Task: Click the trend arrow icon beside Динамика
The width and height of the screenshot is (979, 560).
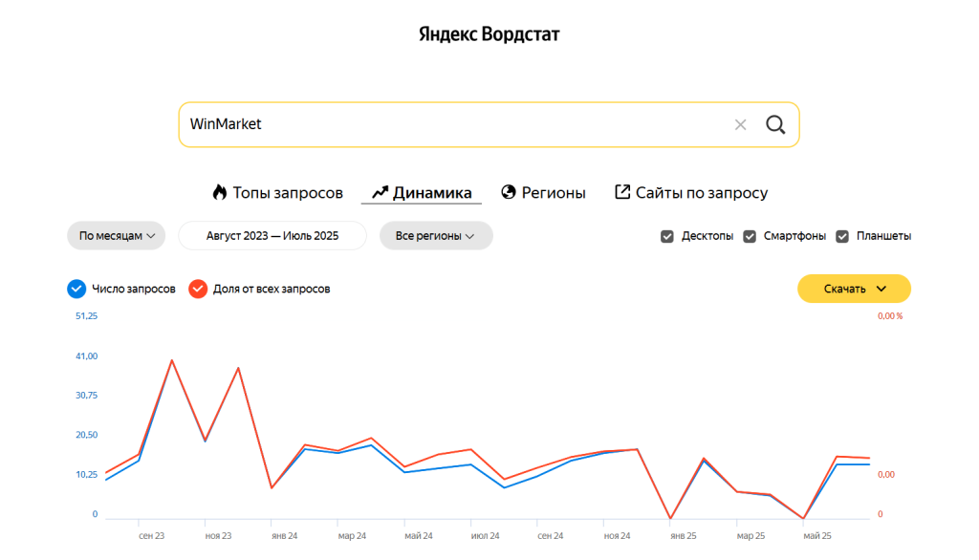Action: point(380,192)
